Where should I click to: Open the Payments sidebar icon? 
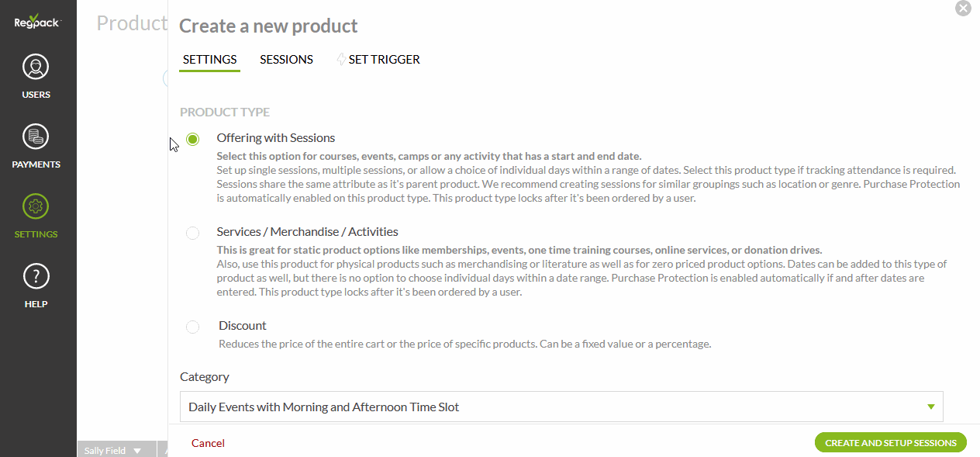[x=36, y=137]
